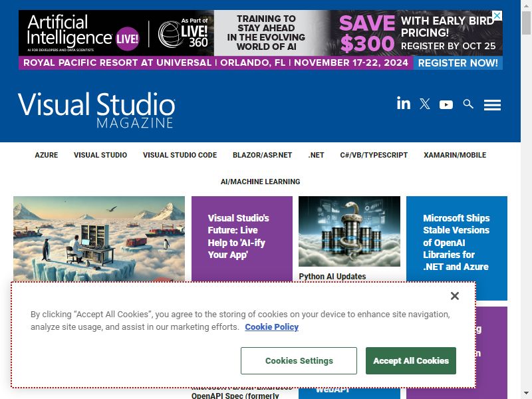Click REGISTER NOW! in the ad banner
The width and height of the screenshot is (532, 399).
click(458, 63)
